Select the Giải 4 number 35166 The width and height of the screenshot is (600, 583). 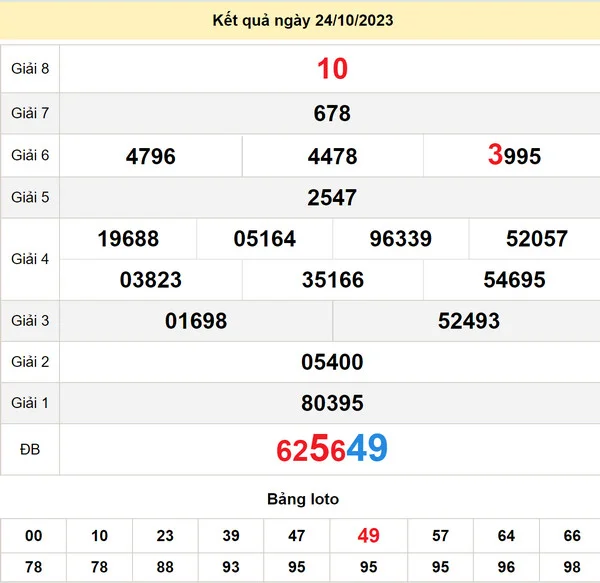click(332, 280)
